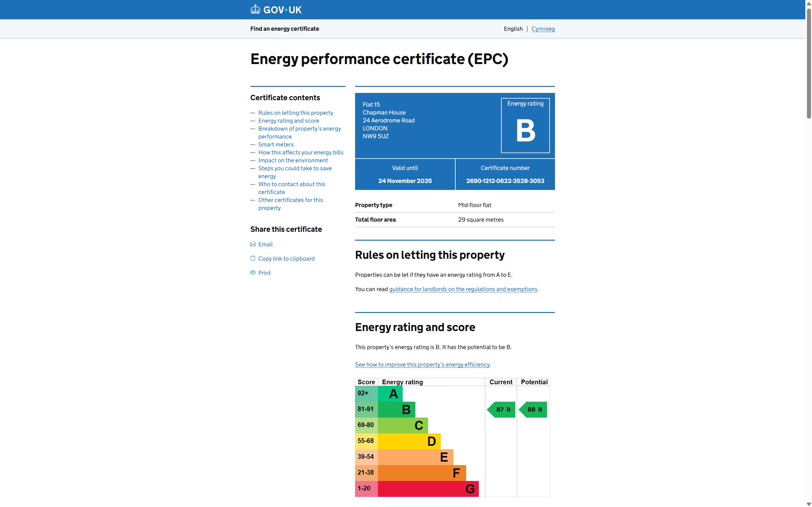This screenshot has width=812, height=507.
Task: Go to Impact on the environment section
Action: point(293,161)
